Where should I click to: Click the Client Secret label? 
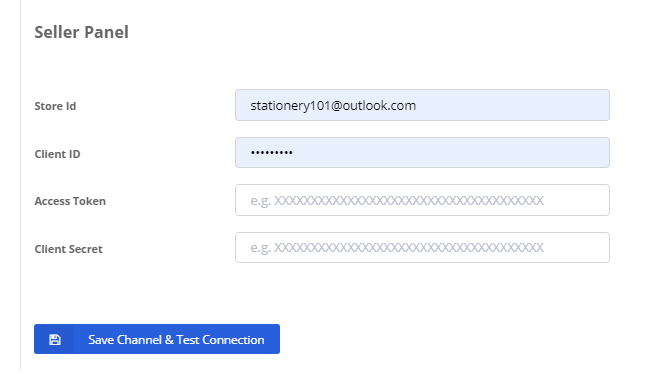click(x=68, y=249)
